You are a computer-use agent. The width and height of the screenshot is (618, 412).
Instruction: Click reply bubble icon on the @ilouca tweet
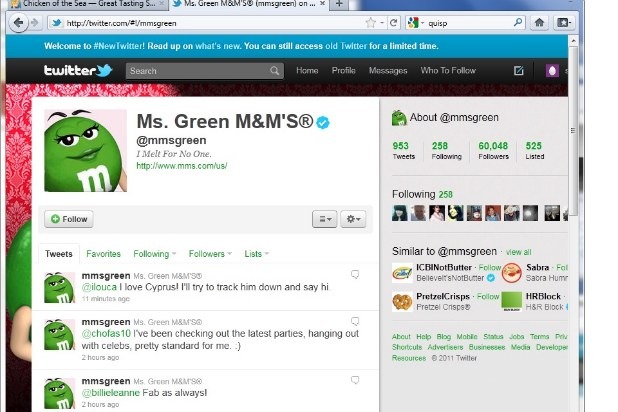click(x=354, y=274)
